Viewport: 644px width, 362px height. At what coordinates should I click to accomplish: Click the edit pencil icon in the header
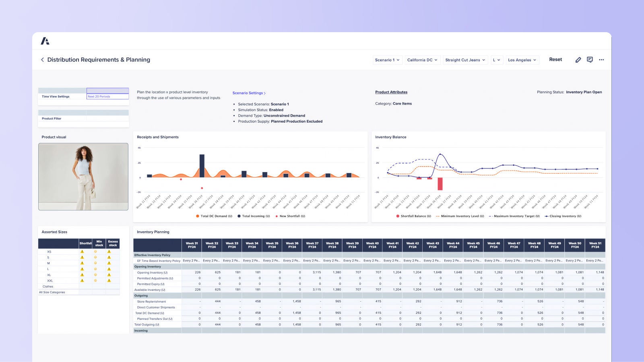tap(578, 60)
